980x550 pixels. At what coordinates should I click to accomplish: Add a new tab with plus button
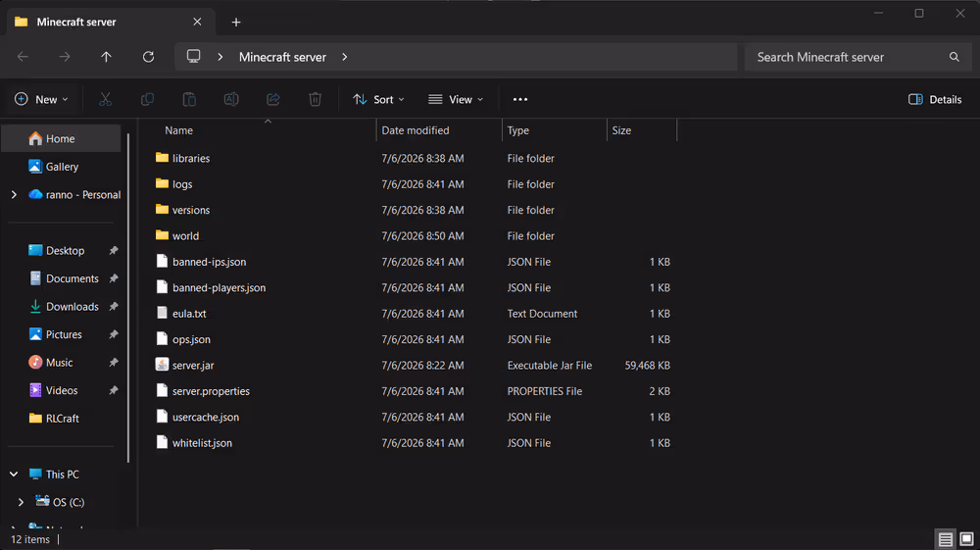236,23
